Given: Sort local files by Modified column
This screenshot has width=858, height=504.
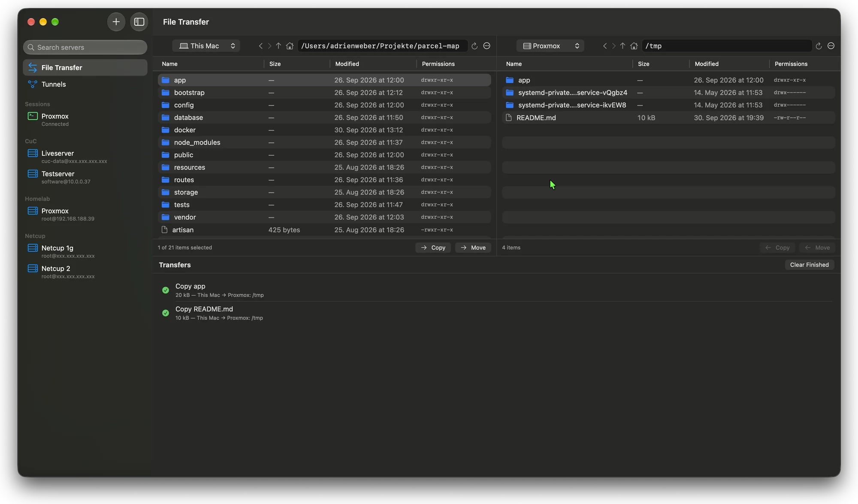Looking at the screenshot, I should (373, 64).
